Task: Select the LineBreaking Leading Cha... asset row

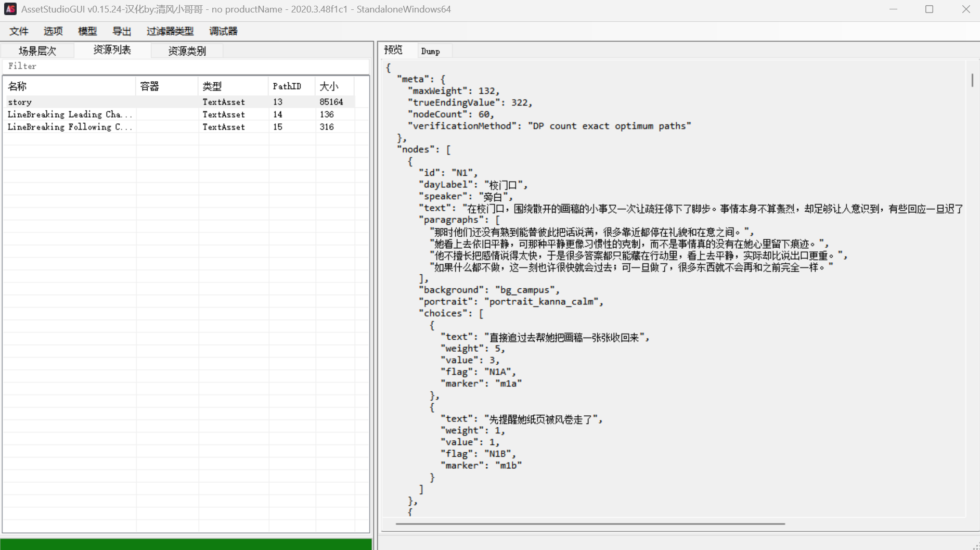Action: pos(180,114)
